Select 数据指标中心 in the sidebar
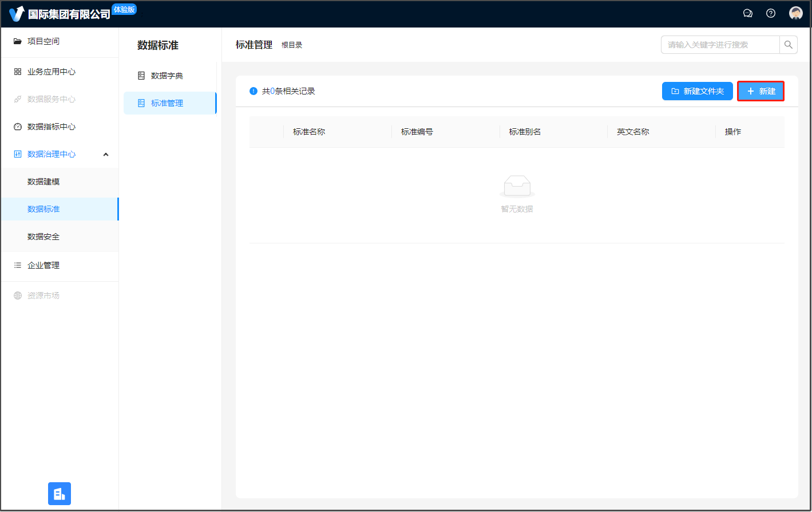Screen dimensions: 812x512 click(52, 127)
